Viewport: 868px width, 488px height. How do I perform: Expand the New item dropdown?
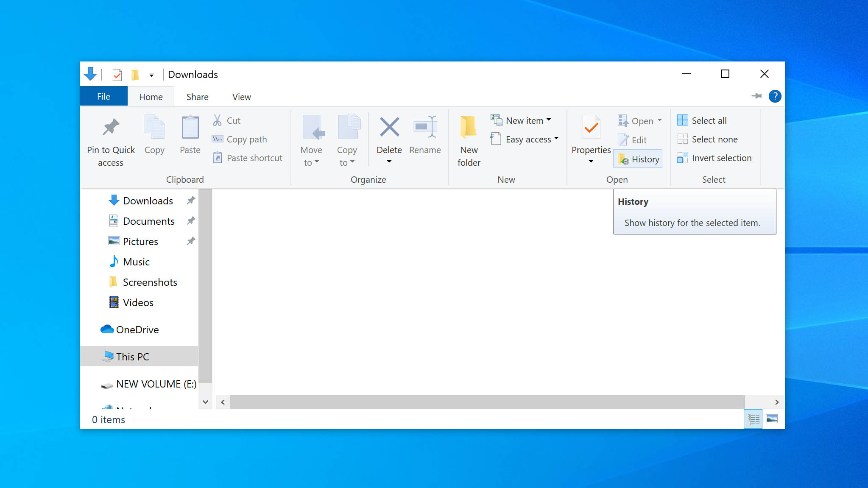549,120
